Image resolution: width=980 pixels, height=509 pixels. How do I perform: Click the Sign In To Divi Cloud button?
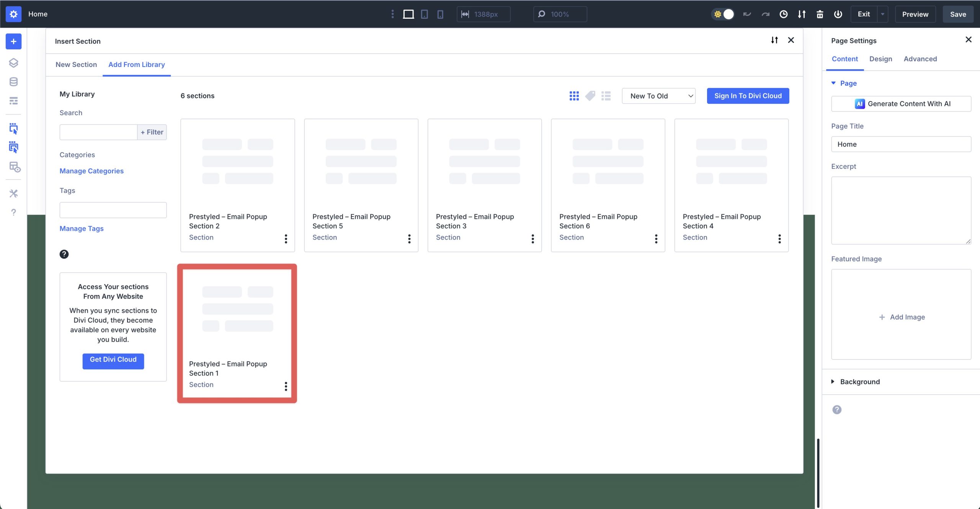pos(747,96)
